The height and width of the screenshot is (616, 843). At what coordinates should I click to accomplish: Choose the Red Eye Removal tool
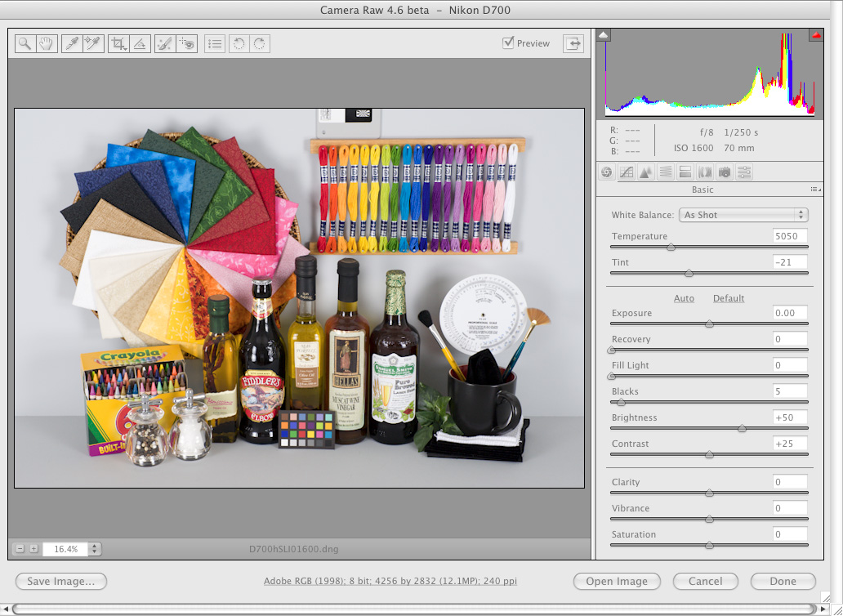pyautogui.click(x=187, y=44)
